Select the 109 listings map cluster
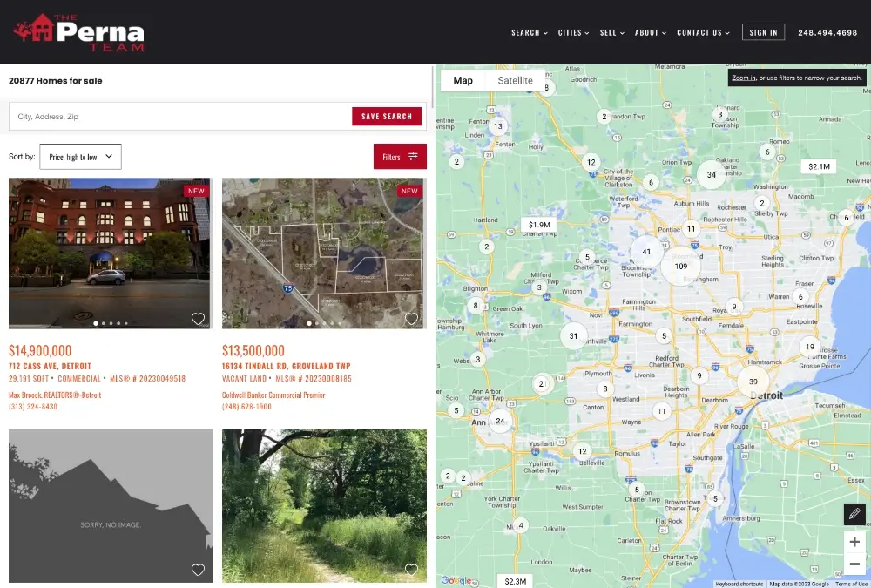 pos(680,267)
